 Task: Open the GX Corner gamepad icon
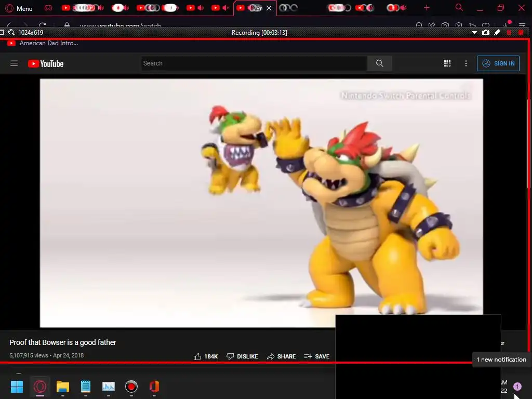48,8
